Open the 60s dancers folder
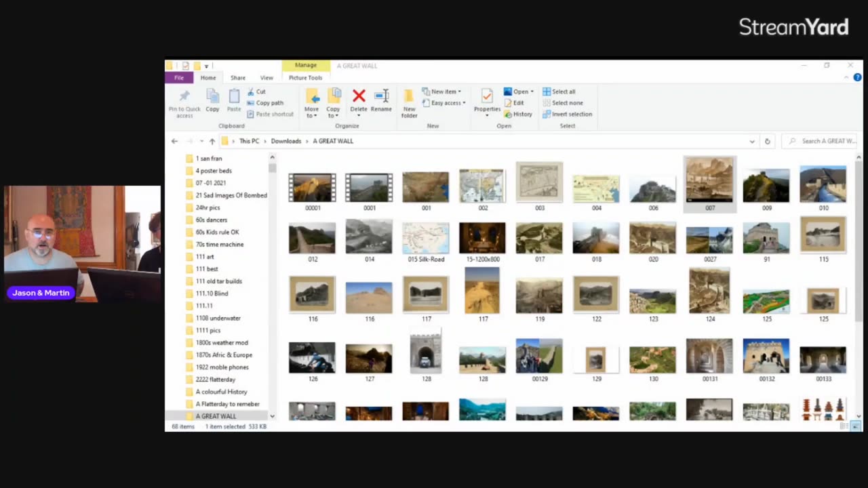Image resolution: width=868 pixels, height=488 pixels. pyautogui.click(x=212, y=220)
